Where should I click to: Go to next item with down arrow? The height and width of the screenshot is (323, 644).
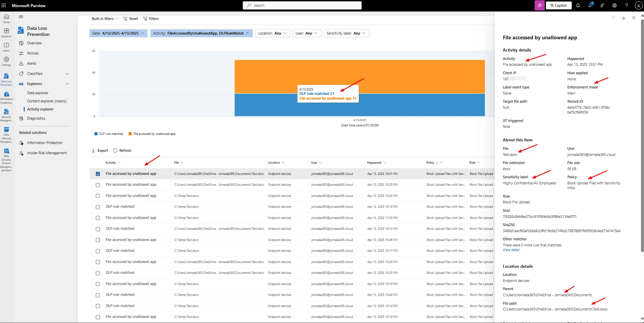(x=624, y=18)
